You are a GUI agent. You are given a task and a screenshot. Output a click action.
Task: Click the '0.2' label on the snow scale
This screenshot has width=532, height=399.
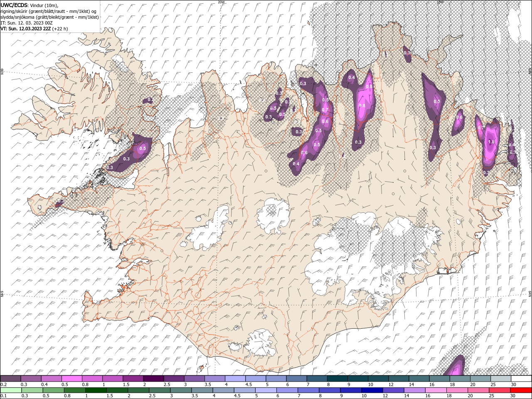click(3, 384)
